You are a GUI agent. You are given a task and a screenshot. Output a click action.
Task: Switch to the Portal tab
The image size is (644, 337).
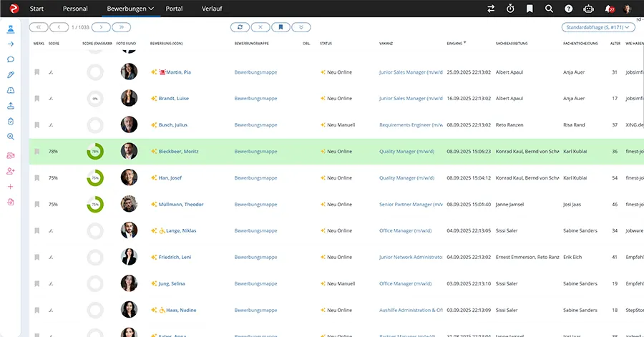pos(174,9)
